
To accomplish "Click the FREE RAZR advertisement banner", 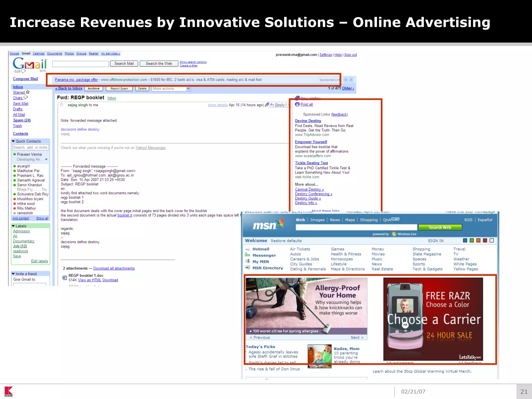I will click(x=433, y=319).
